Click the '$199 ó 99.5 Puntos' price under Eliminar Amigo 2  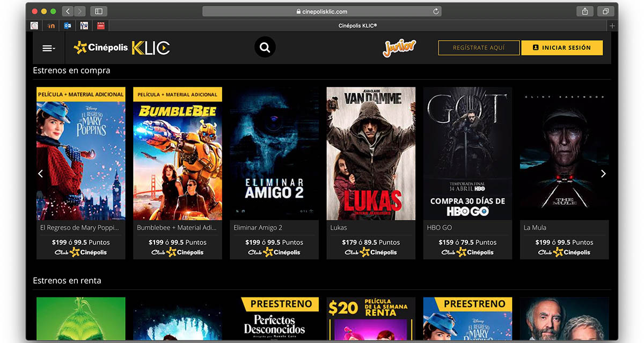(274, 242)
